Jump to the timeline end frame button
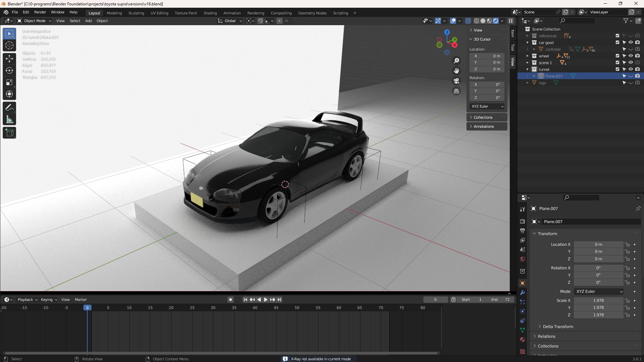The image size is (644, 362). pyautogui.click(x=279, y=300)
